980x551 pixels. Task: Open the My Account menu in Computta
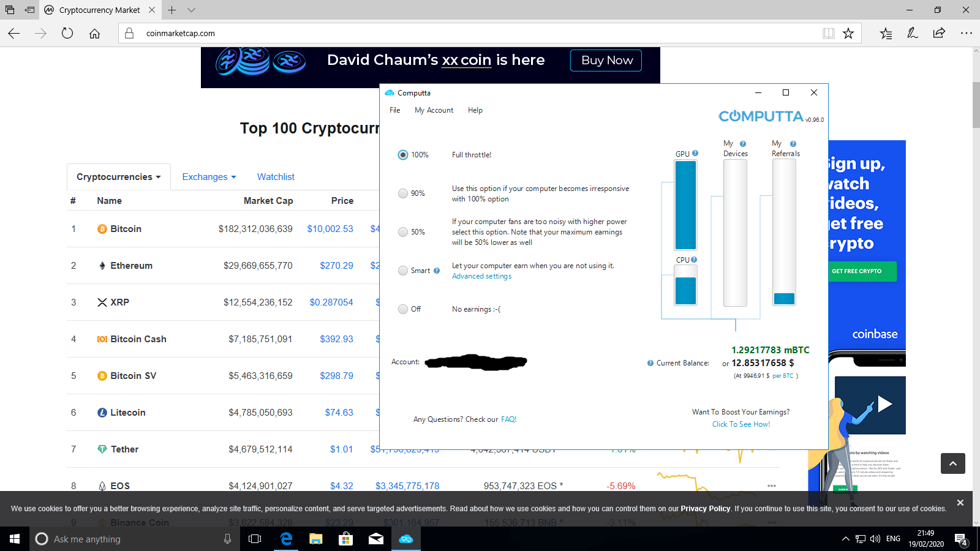434,110
